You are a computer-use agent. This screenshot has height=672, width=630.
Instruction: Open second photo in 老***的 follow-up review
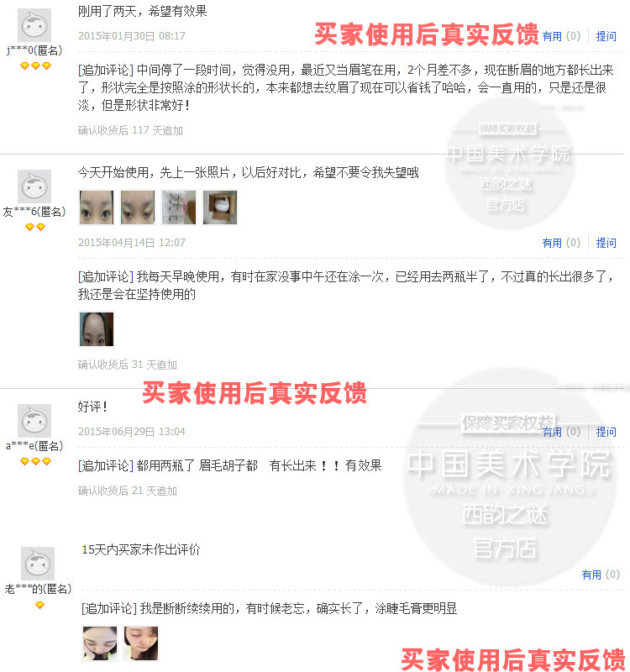click(x=141, y=643)
